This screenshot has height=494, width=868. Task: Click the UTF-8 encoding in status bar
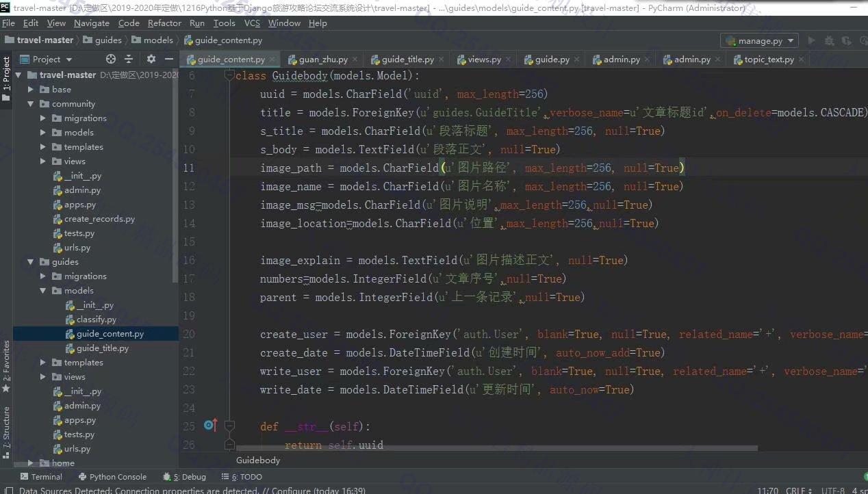pos(832,490)
